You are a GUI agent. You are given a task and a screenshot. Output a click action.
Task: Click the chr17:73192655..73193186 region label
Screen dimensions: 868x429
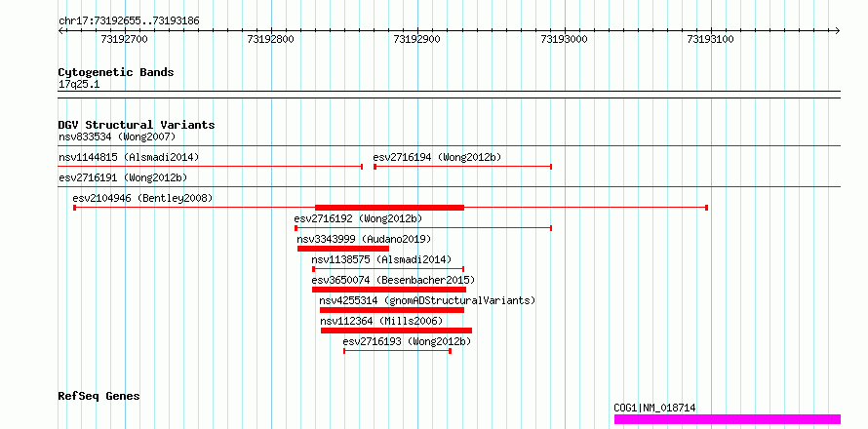click(x=129, y=21)
